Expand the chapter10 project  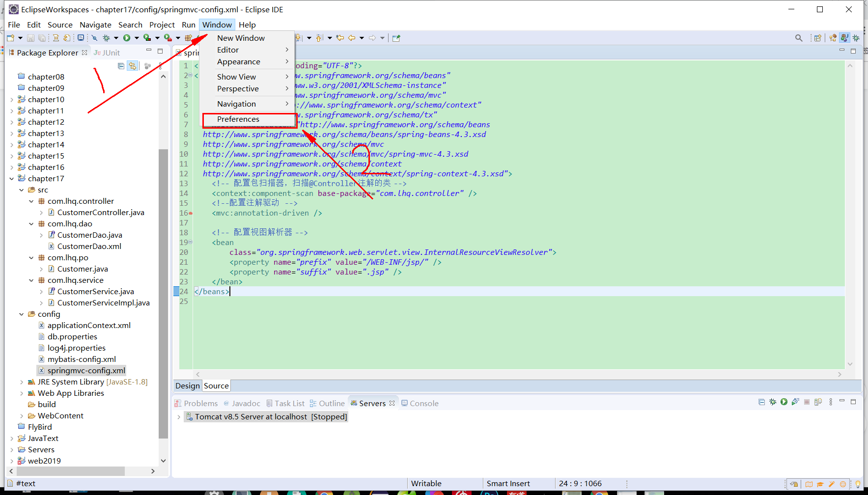click(x=12, y=99)
